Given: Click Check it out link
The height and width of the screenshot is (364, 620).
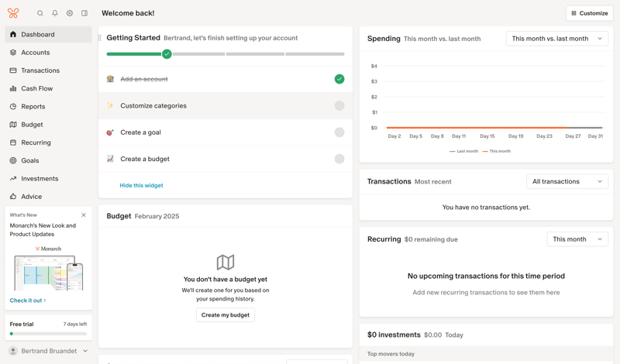Looking at the screenshot, I should pos(28,300).
